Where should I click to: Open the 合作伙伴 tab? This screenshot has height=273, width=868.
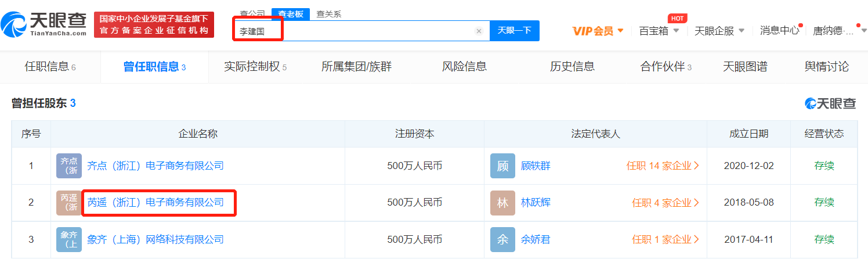[x=666, y=67]
